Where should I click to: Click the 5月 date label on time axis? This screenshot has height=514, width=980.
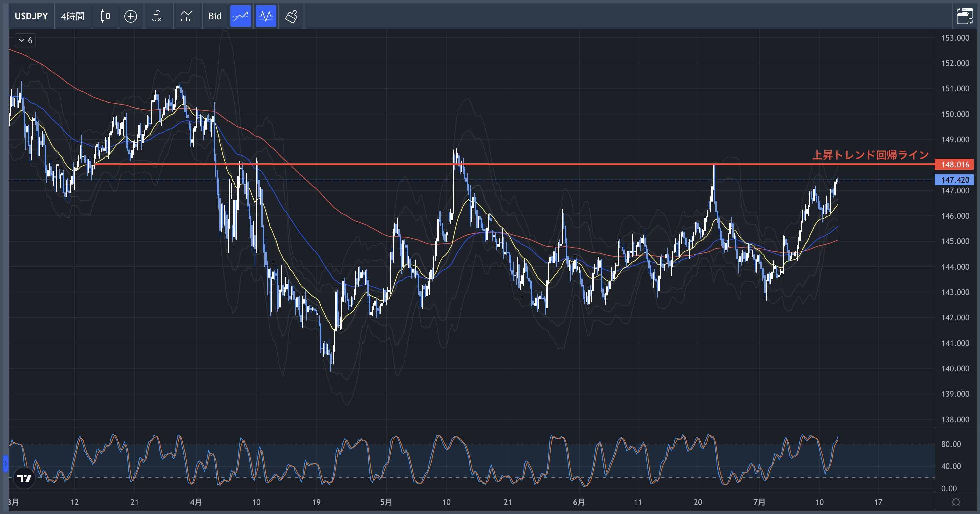(x=386, y=502)
